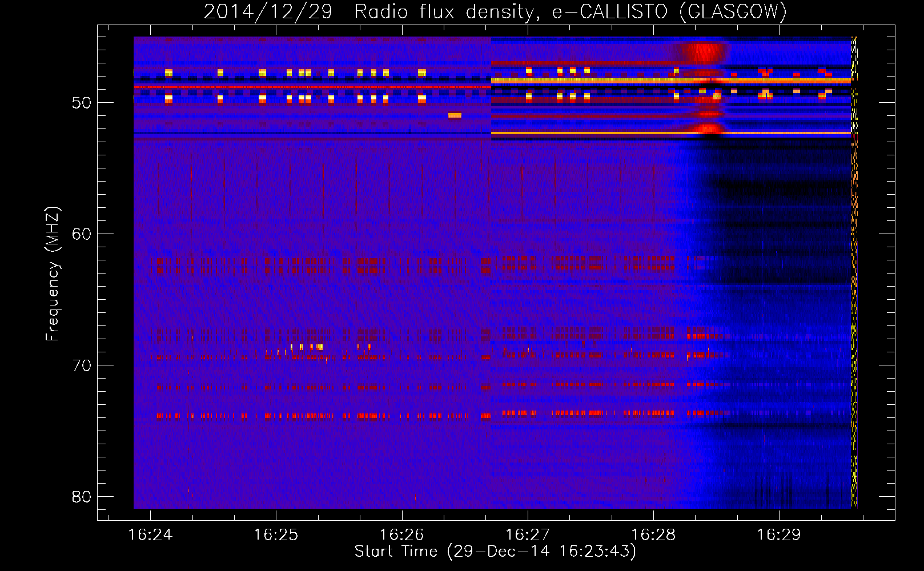Click the 16:25 time tick label

tap(276, 535)
